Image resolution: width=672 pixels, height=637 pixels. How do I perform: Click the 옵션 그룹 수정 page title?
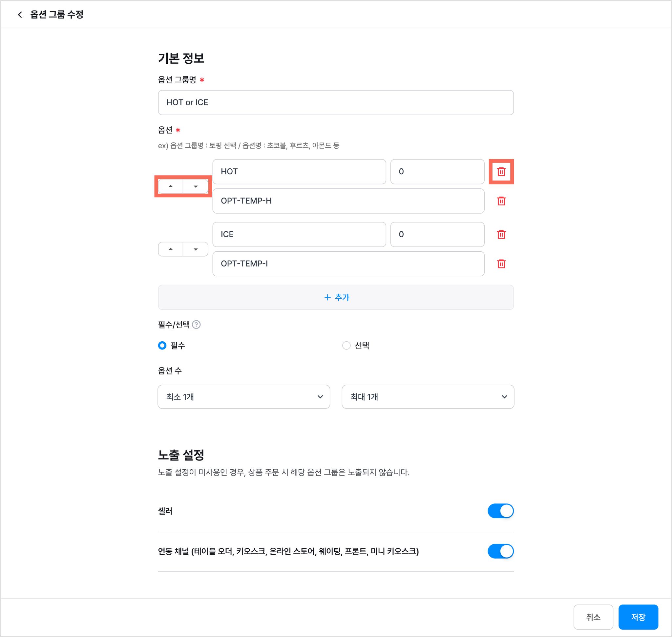tap(57, 14)
